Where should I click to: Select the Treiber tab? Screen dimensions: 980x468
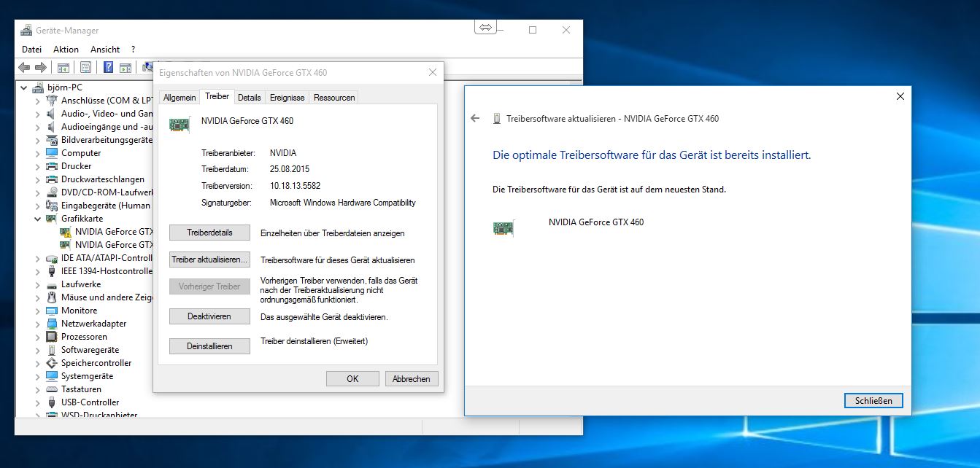point(217,96)
